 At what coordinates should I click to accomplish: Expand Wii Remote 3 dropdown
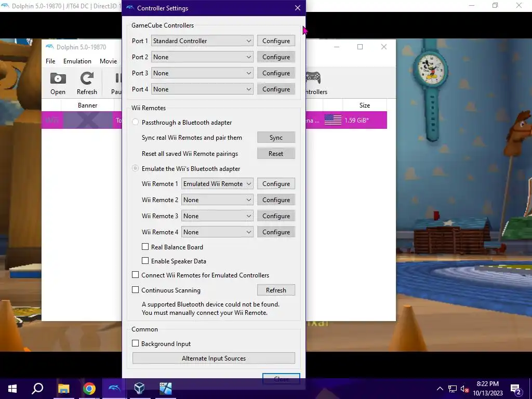(x=217, y=216)
